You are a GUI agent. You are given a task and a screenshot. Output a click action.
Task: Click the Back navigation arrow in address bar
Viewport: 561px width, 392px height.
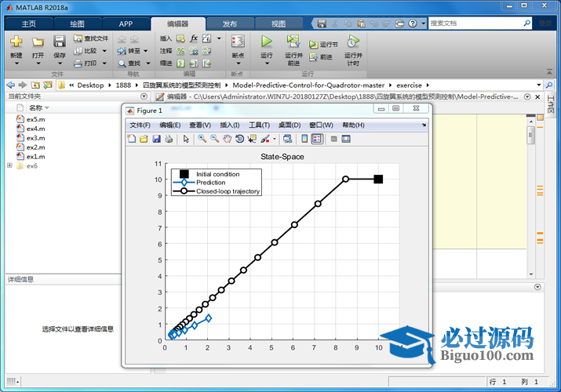pyautogui.click(x=11, y=85)
